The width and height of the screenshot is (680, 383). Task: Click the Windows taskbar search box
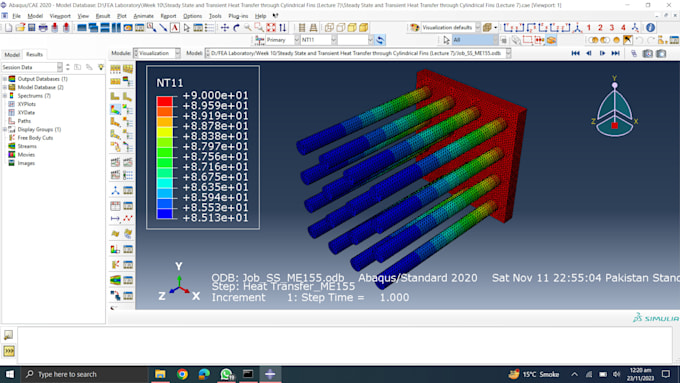coord(85,374)
